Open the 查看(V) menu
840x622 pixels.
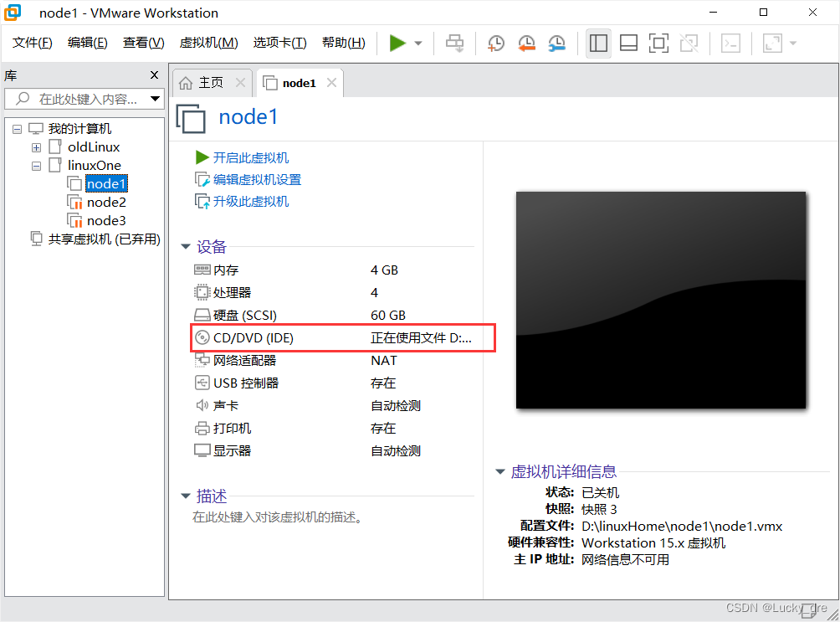click(x=144, y=43)
